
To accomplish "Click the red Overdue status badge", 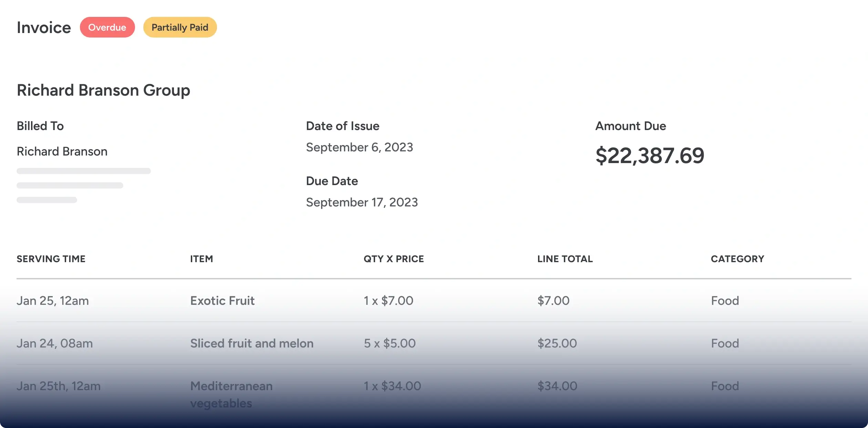I will click(107, 27).
